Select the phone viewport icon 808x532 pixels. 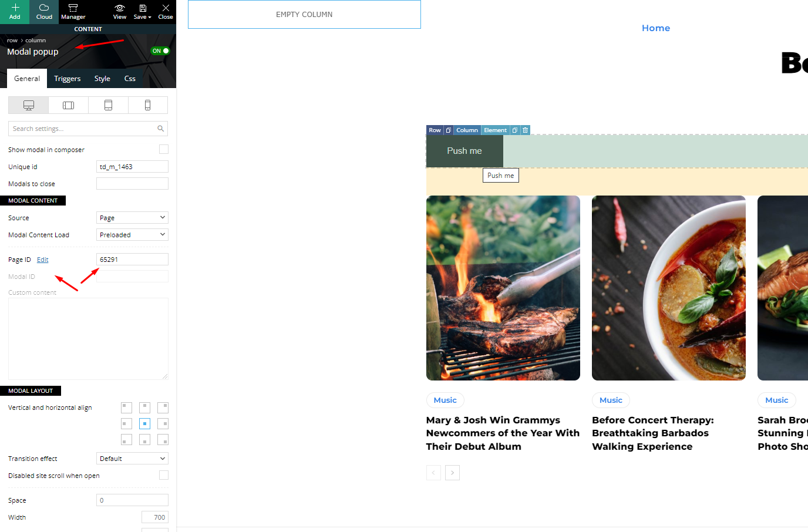pyautogui.click(x=148, y=105)
